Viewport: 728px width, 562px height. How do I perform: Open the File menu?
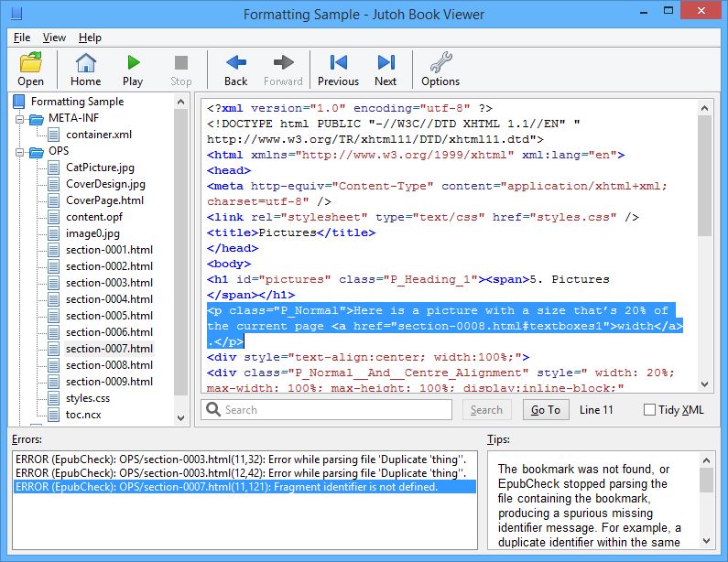point(22,38)
